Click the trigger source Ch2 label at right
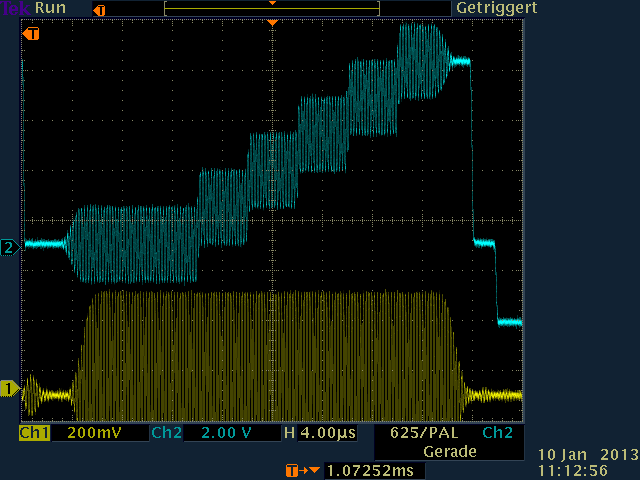The height and width of the screenshot is (480, 640). (x=497, y=434)
